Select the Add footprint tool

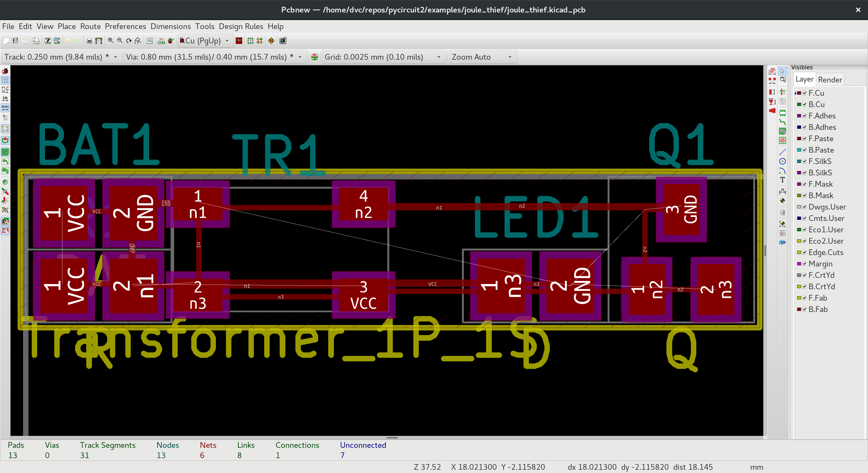tap(782, 113)
